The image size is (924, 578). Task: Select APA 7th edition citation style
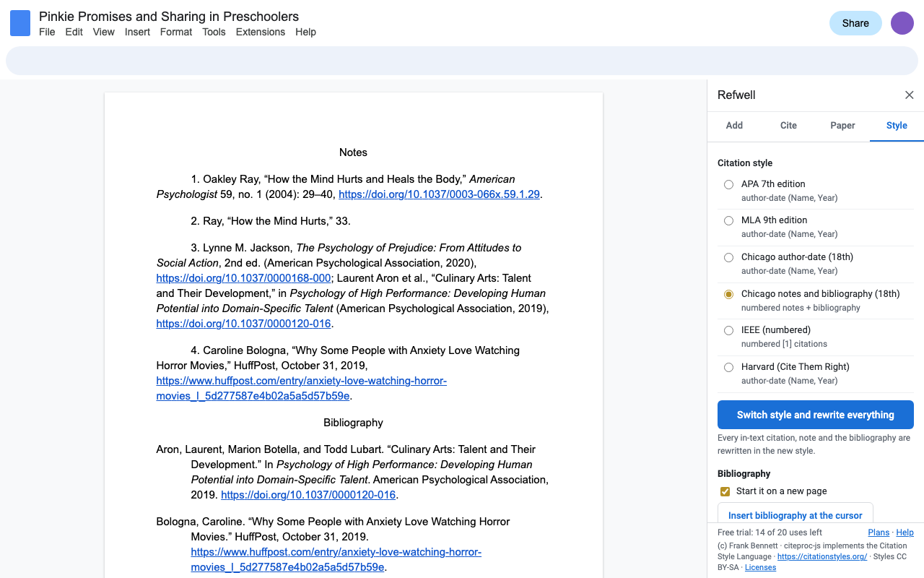pyautogui.click(x=728, y=184)
